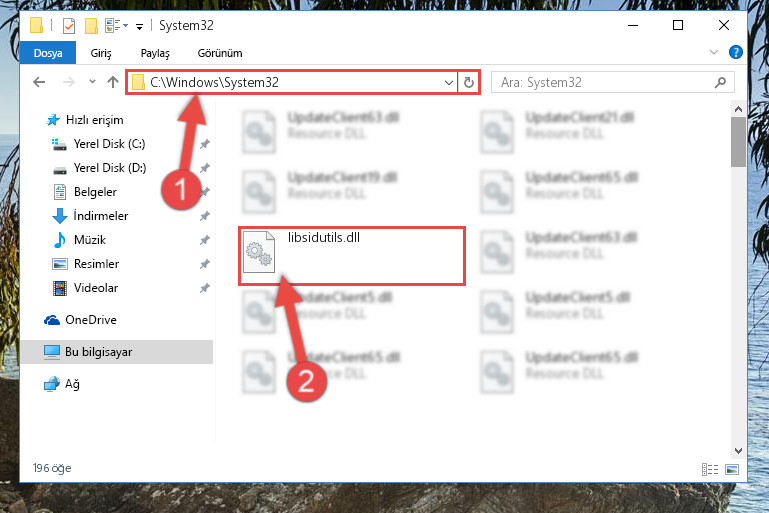Open the Görünüm ribbon tab
The image size is (769, 513).
220,53
